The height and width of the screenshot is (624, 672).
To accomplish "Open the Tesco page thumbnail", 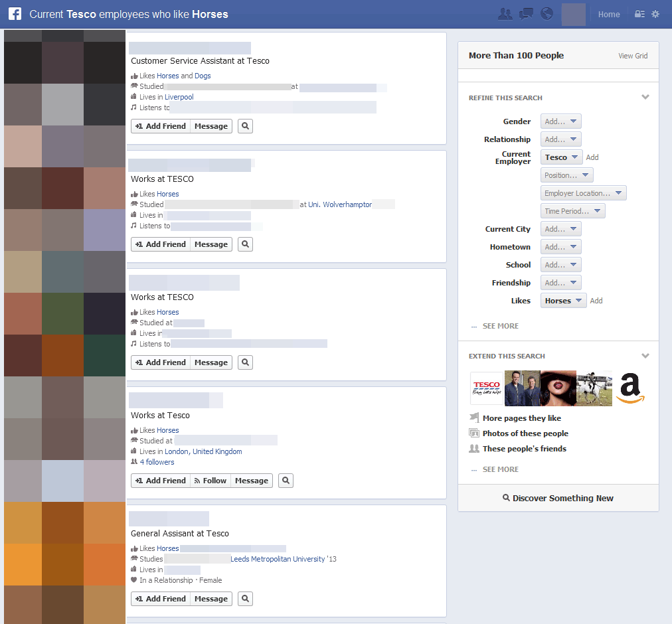I will tap(487, 388).
